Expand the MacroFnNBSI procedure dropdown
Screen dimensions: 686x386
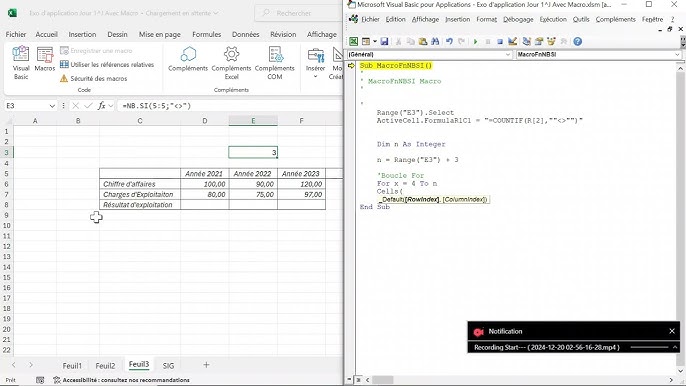click(x=677, y=55)
